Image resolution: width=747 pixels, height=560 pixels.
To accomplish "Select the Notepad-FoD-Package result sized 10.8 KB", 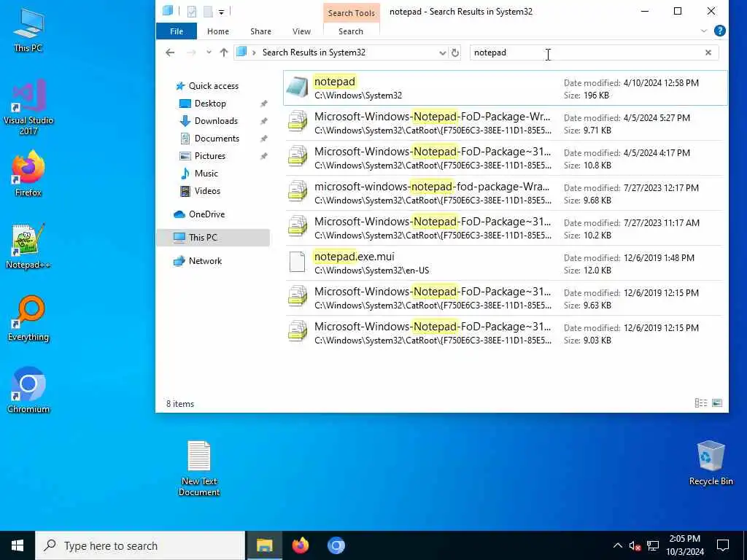I will tap(505, 158).
